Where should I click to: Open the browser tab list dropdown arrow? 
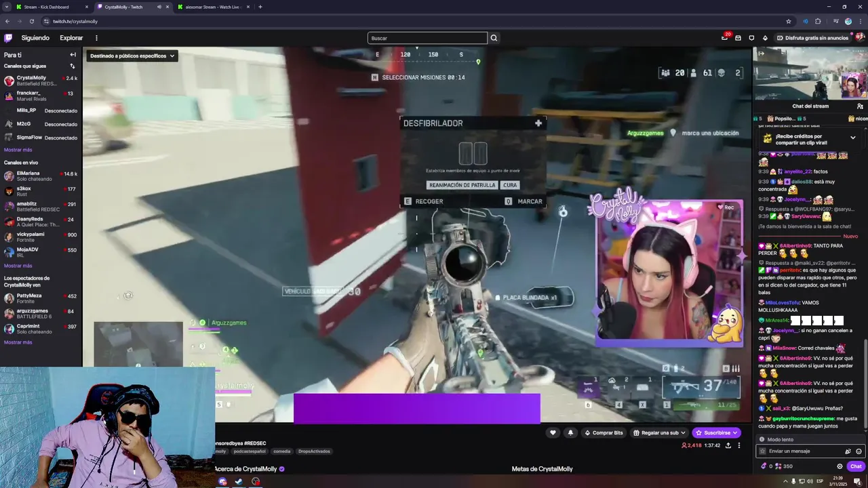[7, 7]
